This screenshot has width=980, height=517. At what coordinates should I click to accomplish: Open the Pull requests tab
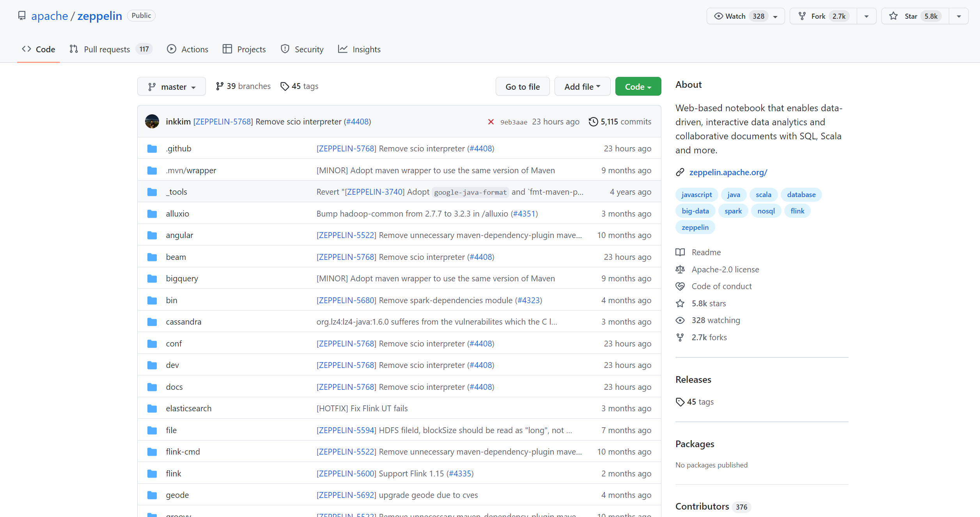(x=111, y=49)
